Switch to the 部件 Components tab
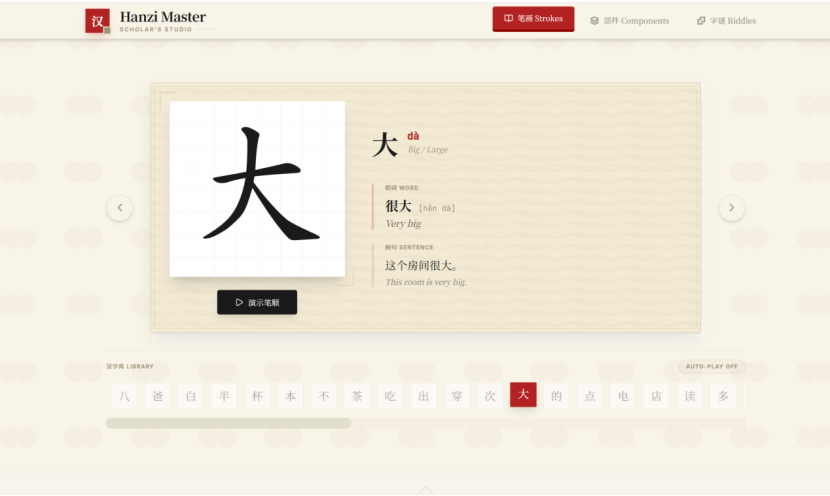Image resolution: width=830 pixels, height=496 pixels. coord(629,21)
